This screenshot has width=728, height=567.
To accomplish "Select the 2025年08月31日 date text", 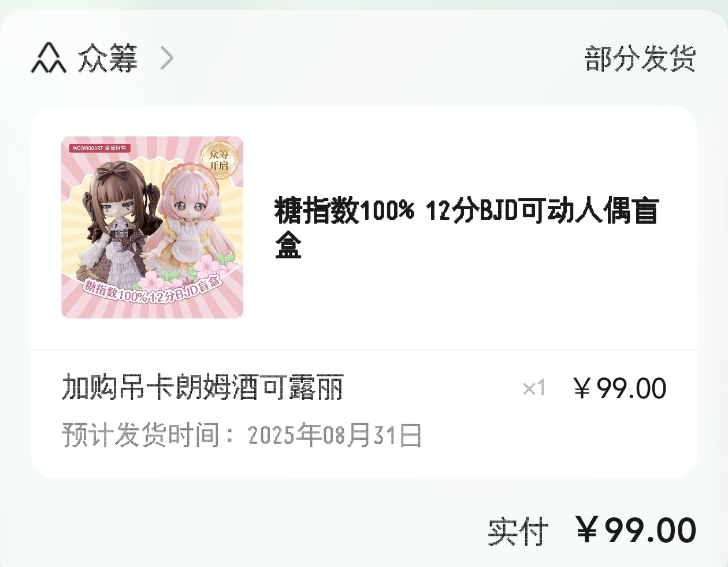I will point(335,435).
